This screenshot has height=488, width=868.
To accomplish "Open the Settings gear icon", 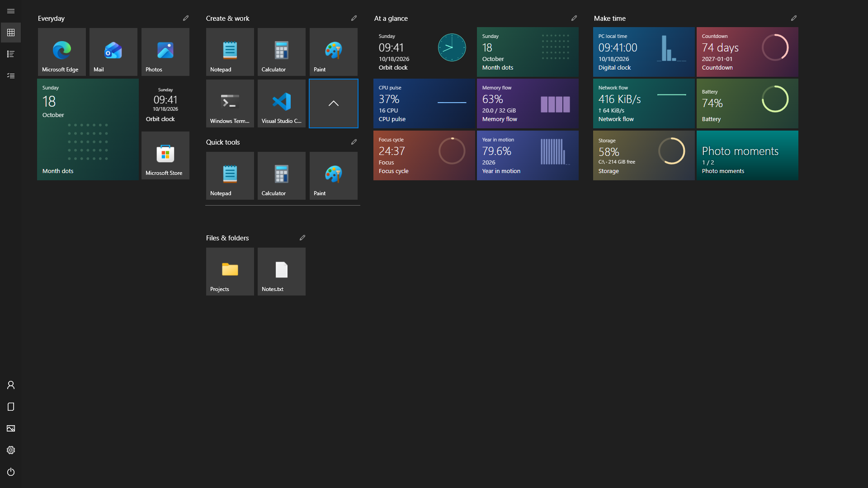I will click(x=11, y=450).
